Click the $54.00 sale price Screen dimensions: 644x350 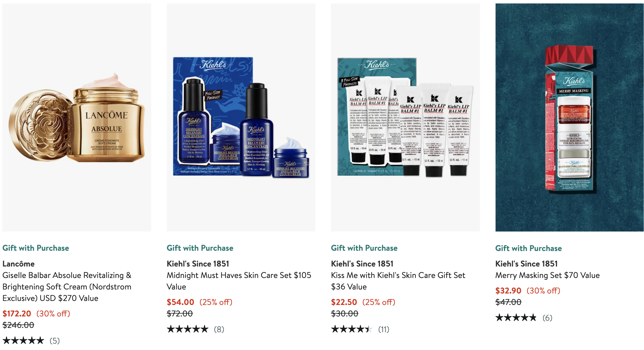click(181, 302)
